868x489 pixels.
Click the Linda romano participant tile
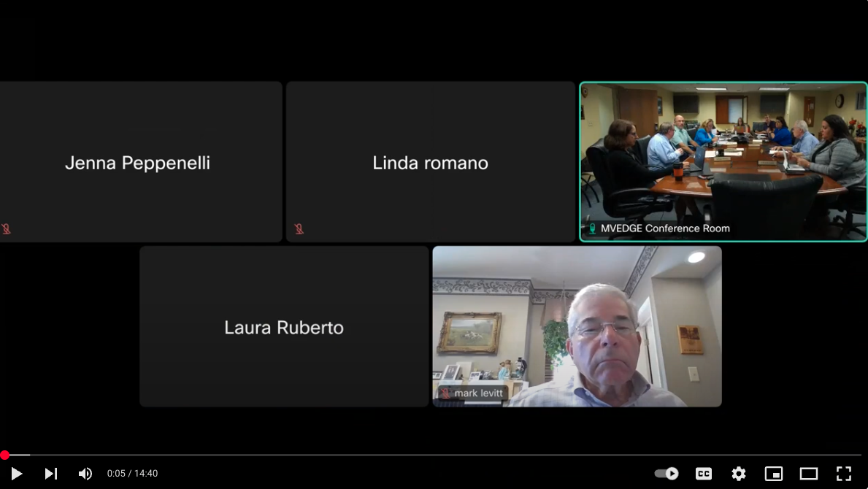pyautogui.click(x=430, y=161)
